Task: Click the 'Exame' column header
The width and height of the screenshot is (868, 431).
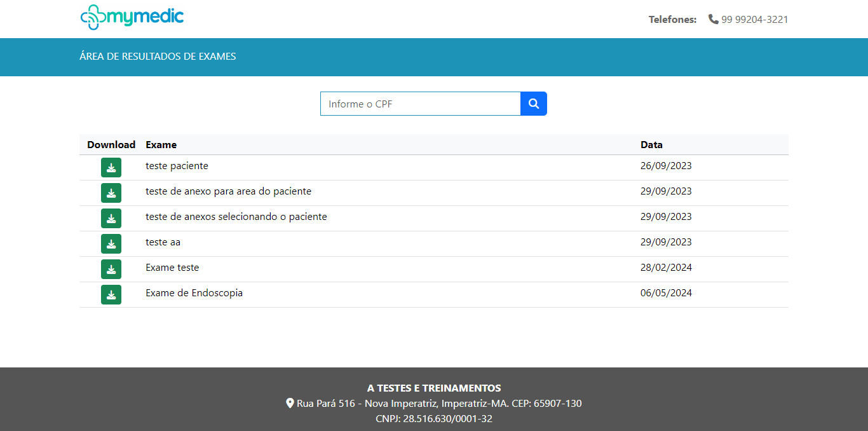Action: click(161, 145)
